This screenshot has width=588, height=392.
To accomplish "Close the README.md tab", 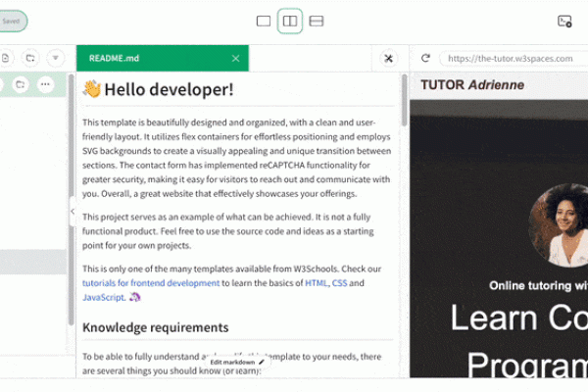I will click(x=235, y=59).
